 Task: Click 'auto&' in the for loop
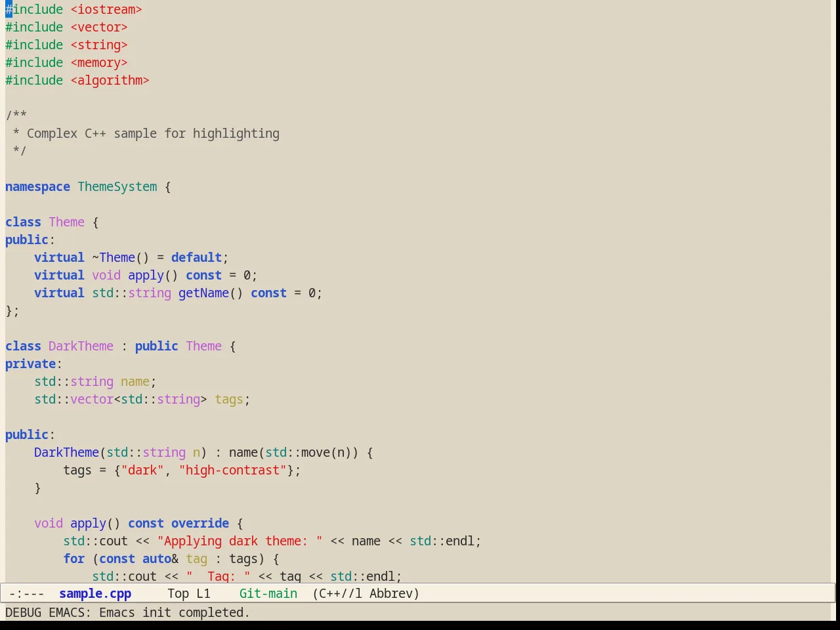click(160, 559)
